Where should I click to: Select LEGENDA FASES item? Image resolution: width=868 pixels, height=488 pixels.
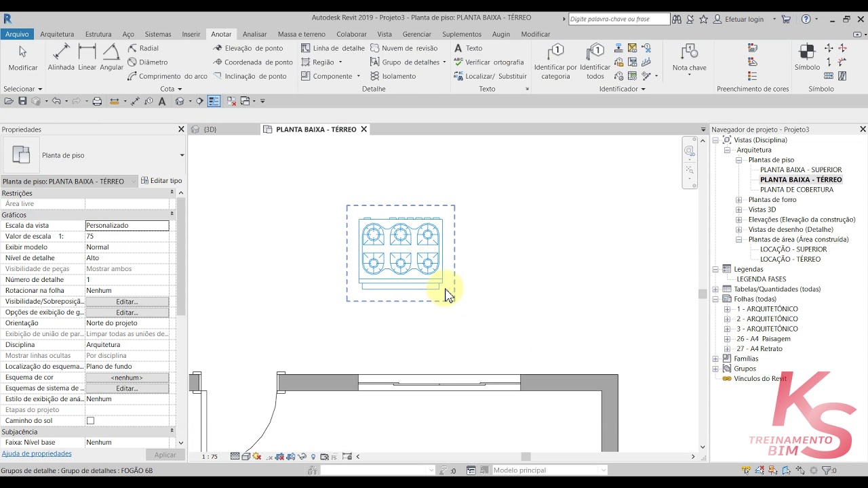761,279
